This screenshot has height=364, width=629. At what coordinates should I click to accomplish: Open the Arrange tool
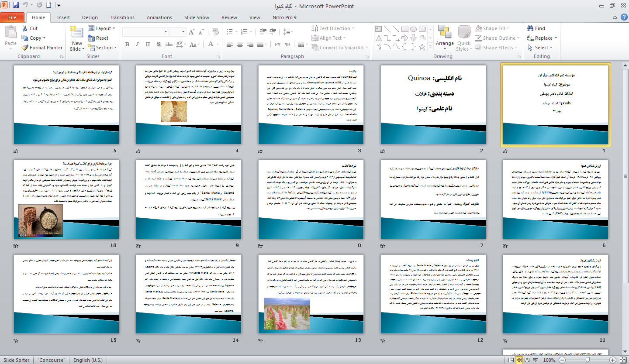(x=445, y=36)
